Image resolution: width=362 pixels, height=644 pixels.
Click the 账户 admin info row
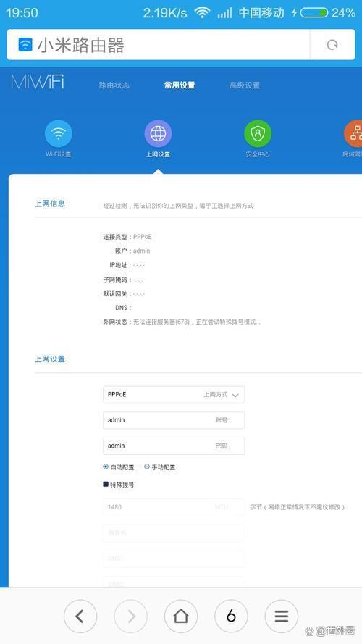[x=132, y=251]
